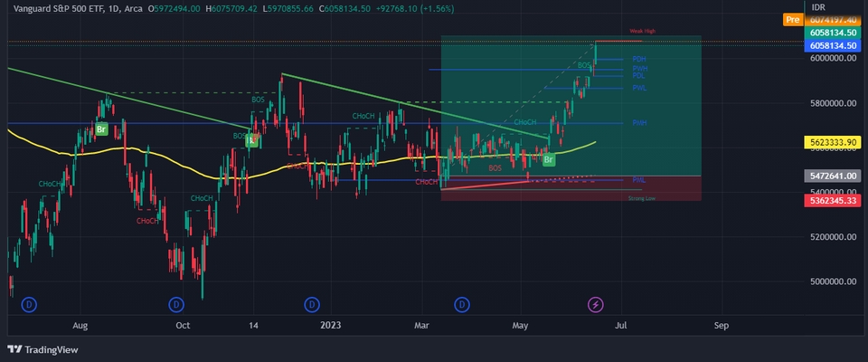Click the Br badge near the August peak
Viewport: 868px width, 362px height.
pyautogui.click(x=100, y=129)
